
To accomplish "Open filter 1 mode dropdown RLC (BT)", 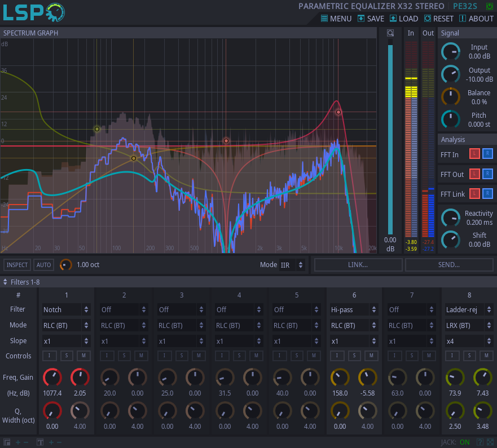I will pyautogui.click(x=66, y=326).
